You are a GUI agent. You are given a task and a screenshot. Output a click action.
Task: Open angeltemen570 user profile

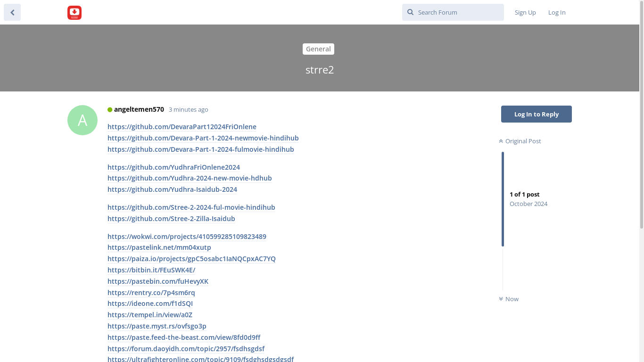[139, 109]
